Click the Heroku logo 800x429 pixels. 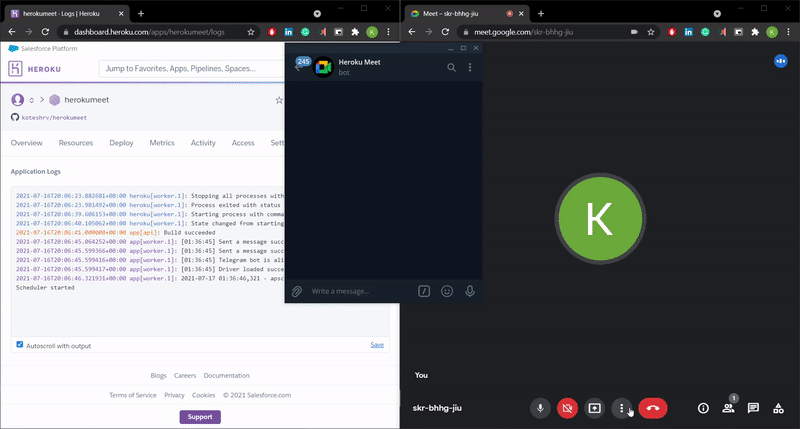pos(34,68)
